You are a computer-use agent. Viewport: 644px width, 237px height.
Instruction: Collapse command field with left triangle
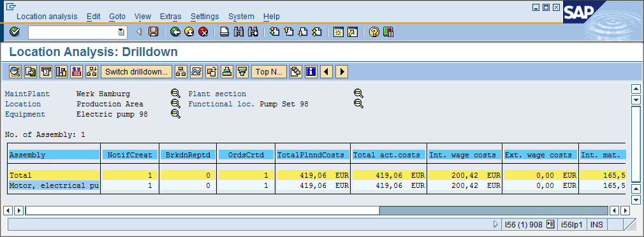pyautogui.click(x=139, y=32)
